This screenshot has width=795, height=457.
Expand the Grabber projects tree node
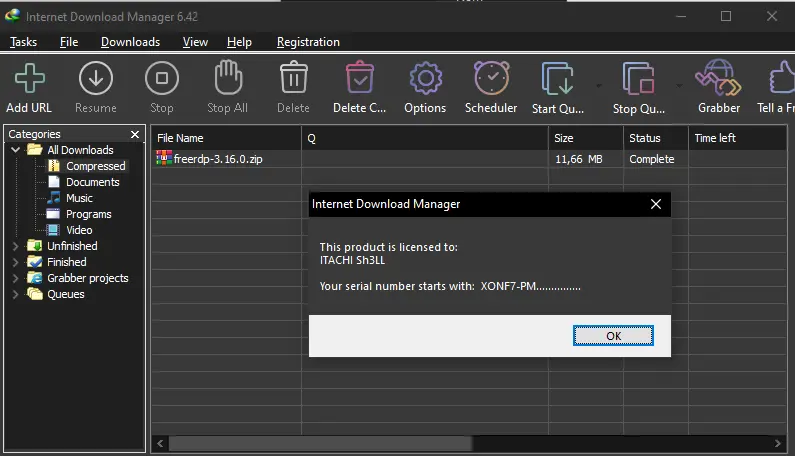point(15,278)
